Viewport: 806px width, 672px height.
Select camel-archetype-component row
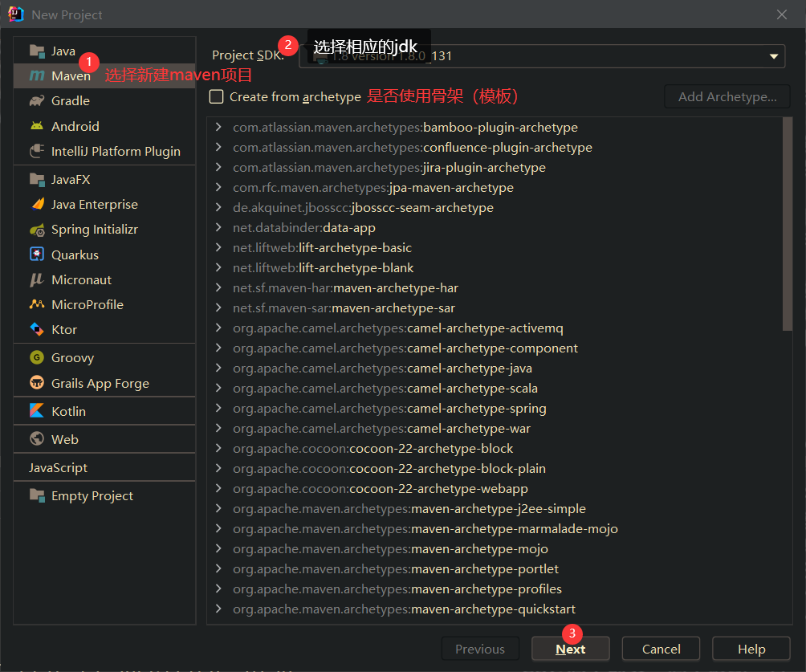(x=495, y=348)
